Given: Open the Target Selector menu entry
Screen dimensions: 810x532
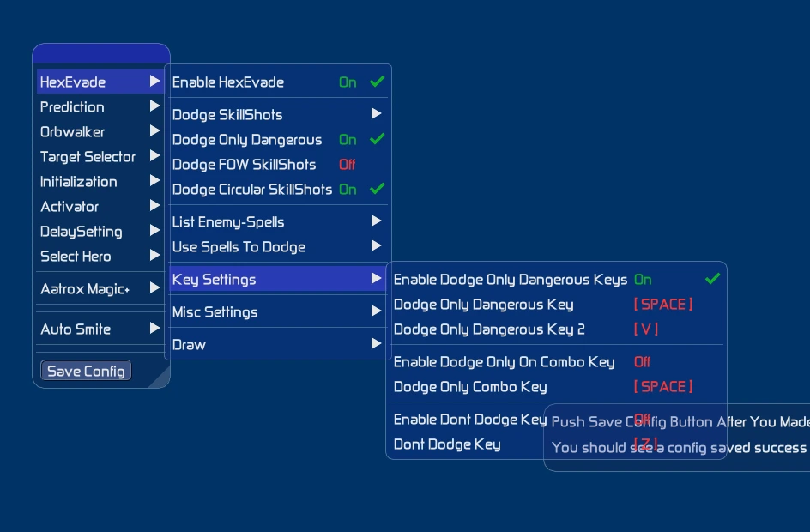Looking at the screenshot, I should pyautogui.click(x=100, y=156).
